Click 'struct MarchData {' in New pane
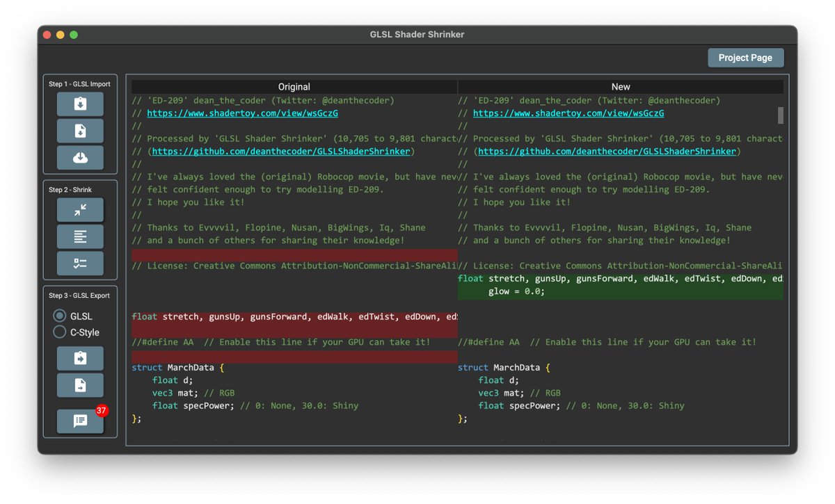 504,368
